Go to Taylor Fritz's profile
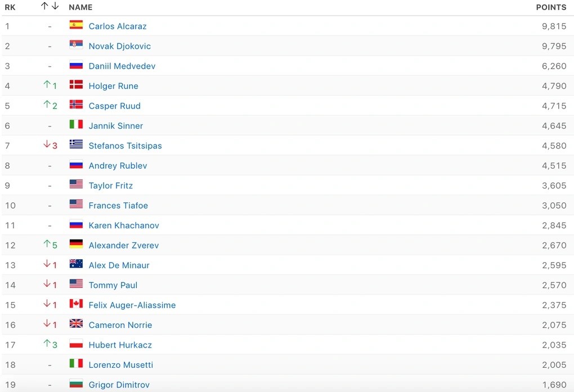 [111, 186]
